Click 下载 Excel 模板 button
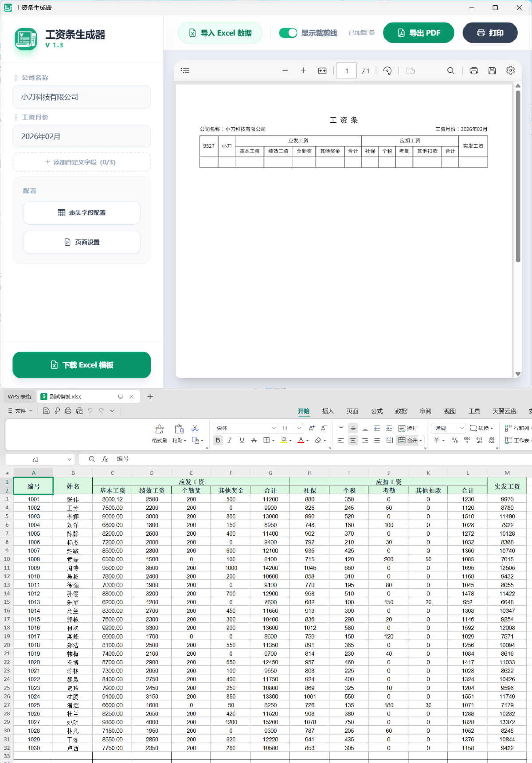This screenshot has height=763, width=532. tap(82, 365)
